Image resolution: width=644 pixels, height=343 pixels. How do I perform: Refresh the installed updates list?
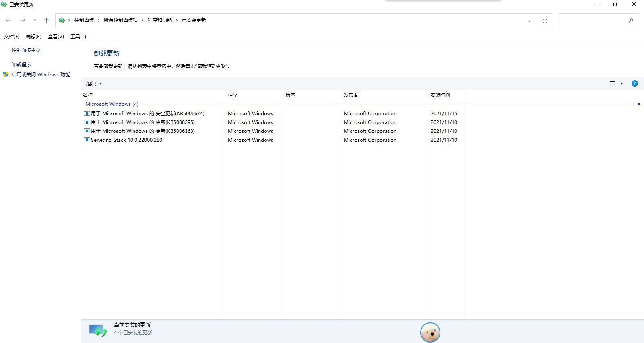(x=545, y=21)
